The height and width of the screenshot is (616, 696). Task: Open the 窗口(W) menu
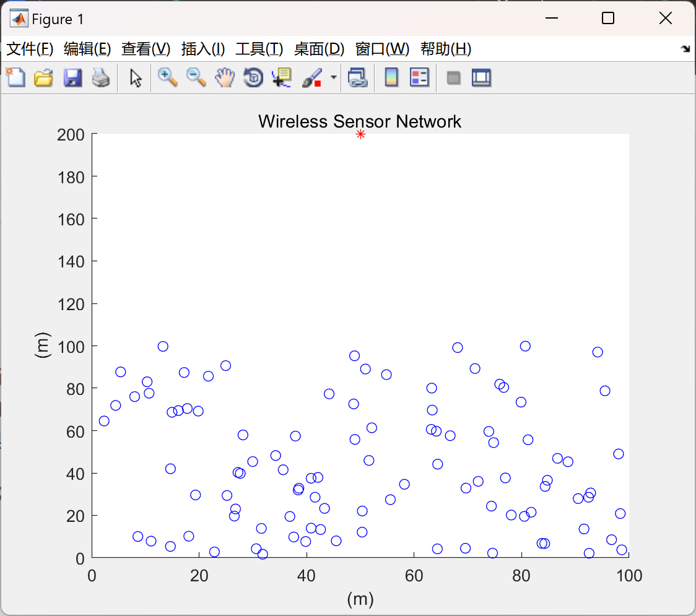pyautogui.click(x=382, y=49)
